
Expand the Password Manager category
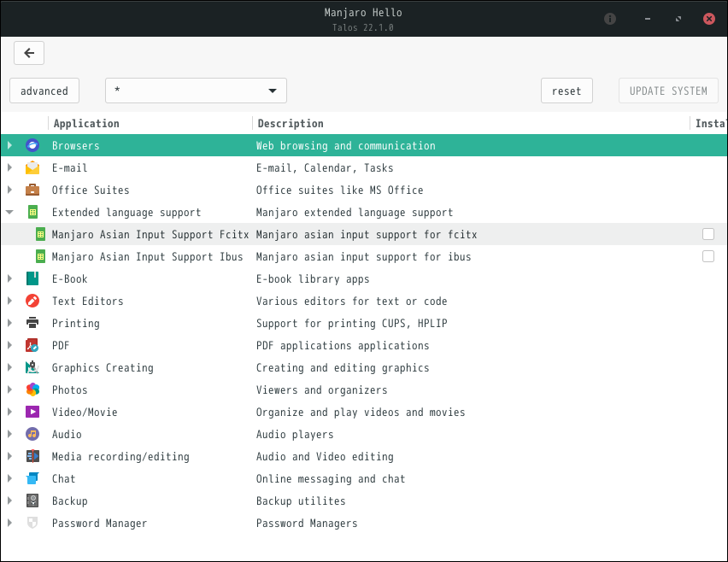tap(9, 523)
